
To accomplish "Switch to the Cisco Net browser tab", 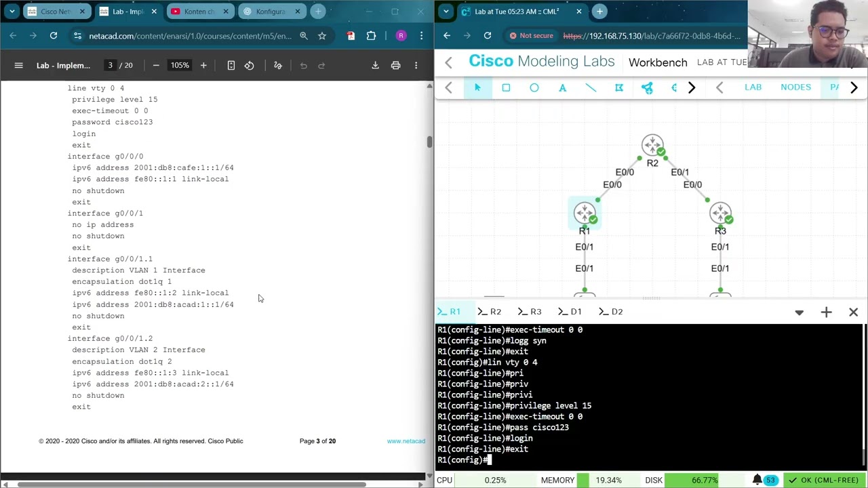I will (x=56, y=12).
